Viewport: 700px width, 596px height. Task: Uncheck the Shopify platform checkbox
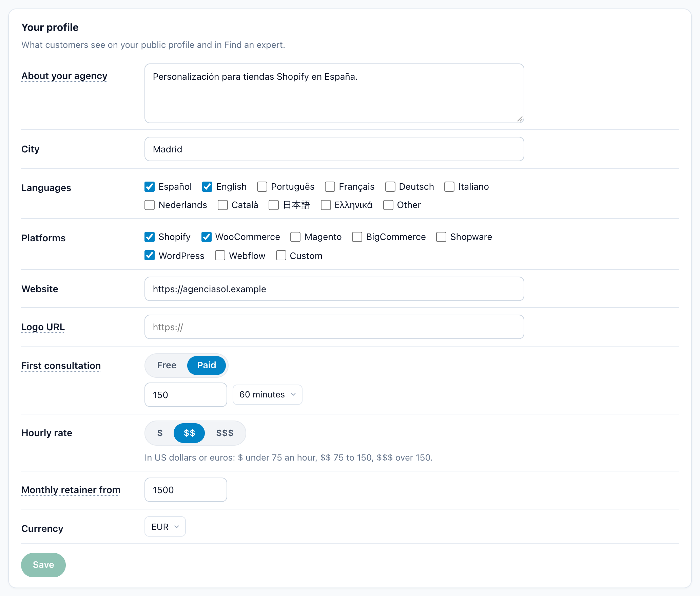[150, 237]
